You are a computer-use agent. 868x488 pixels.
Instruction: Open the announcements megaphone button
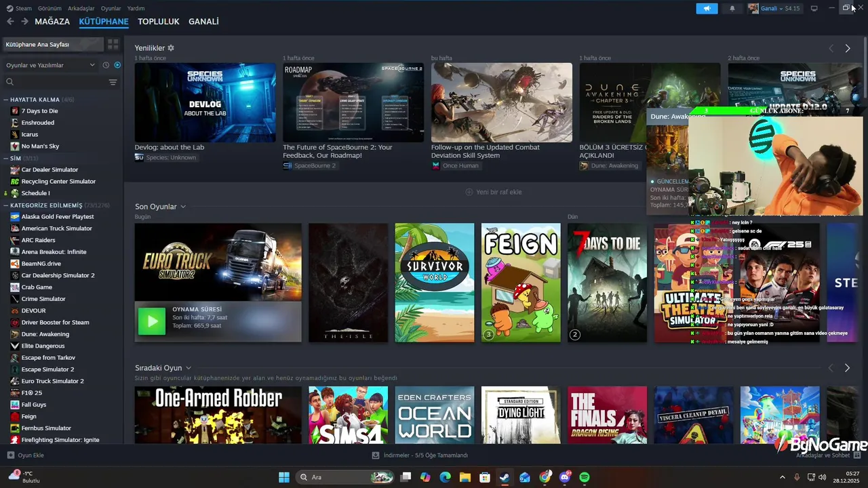tap(707, 8)
